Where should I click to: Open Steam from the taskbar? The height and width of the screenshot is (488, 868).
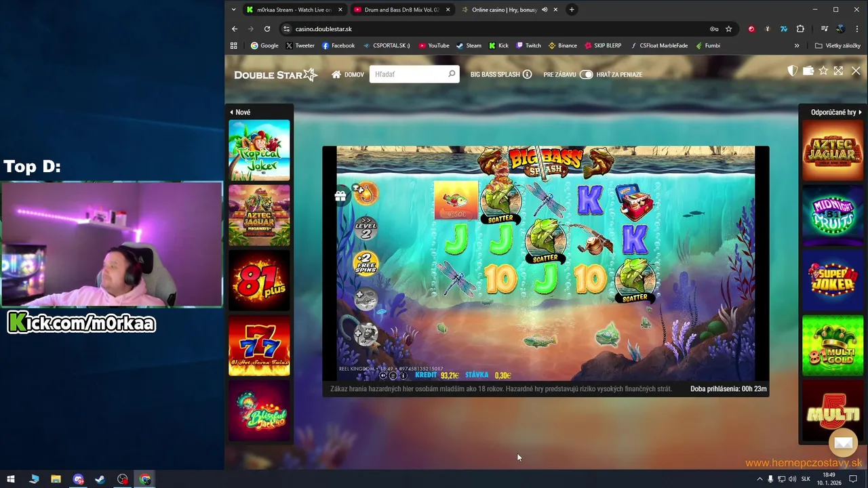tap(100, 479)
